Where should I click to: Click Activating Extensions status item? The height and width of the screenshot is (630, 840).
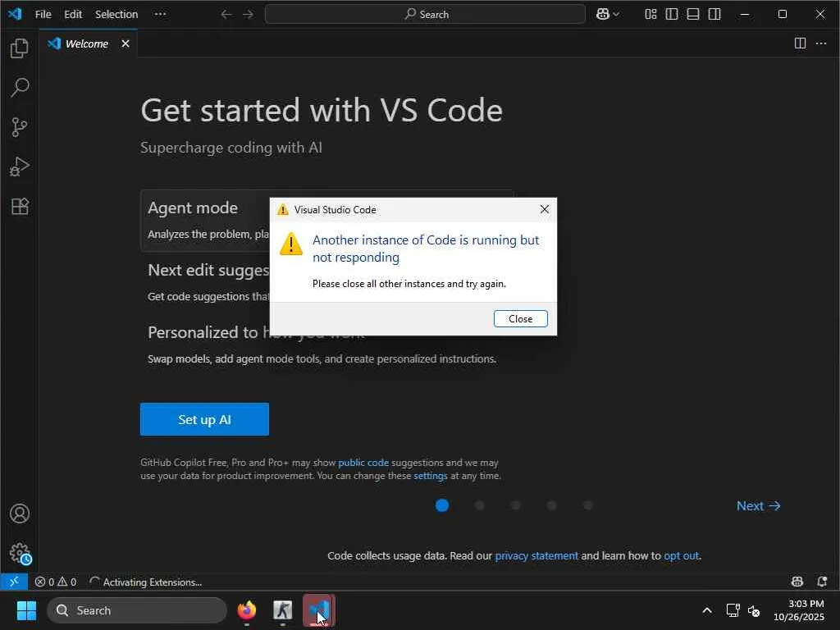click(x=146, y=582)
